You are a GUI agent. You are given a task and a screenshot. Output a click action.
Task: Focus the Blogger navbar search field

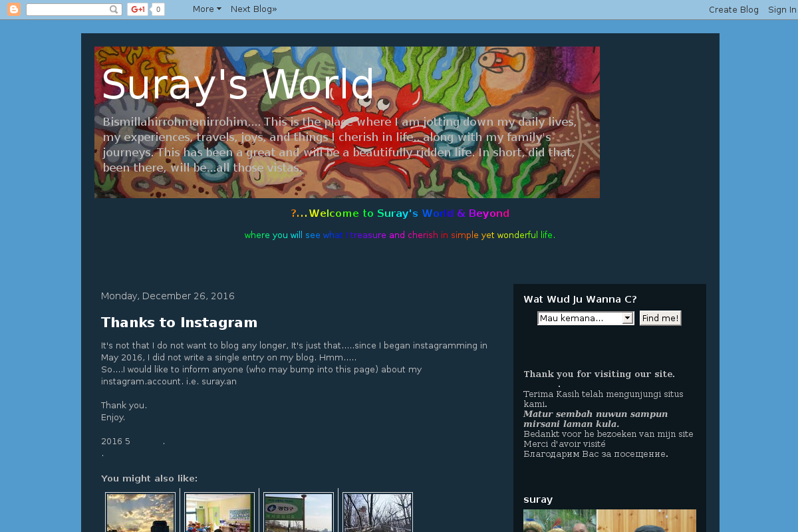click(x=66, y=9)
